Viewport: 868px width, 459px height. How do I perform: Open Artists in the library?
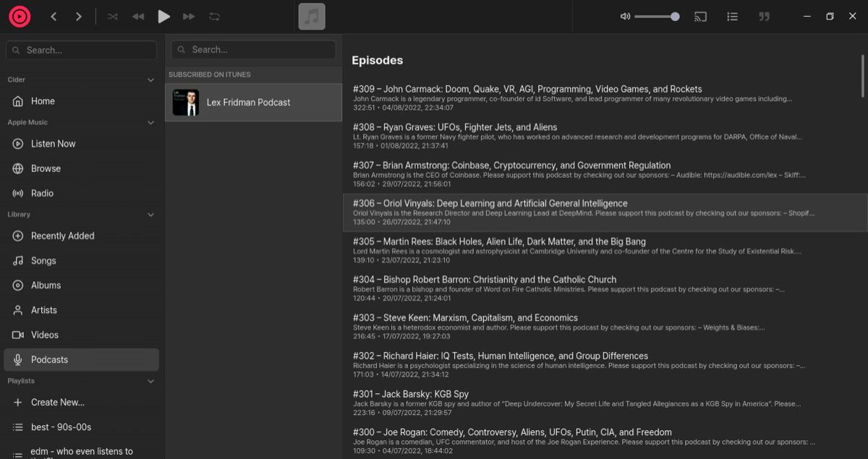(x=81, y=310)
